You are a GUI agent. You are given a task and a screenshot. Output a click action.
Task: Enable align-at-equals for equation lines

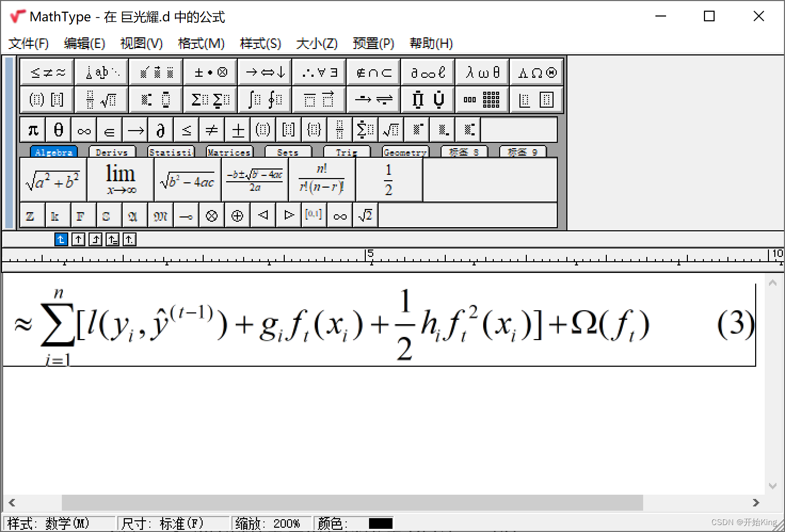pyautogui.click(x=113, y=239)
